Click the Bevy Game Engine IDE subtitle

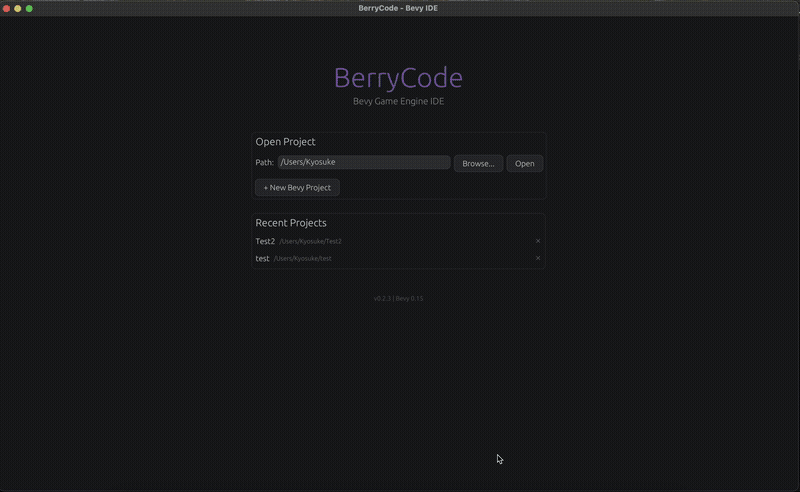coord(398,101)
